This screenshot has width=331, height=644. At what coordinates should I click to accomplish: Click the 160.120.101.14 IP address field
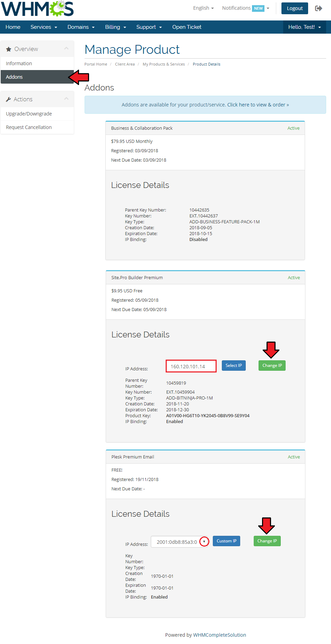191,366
